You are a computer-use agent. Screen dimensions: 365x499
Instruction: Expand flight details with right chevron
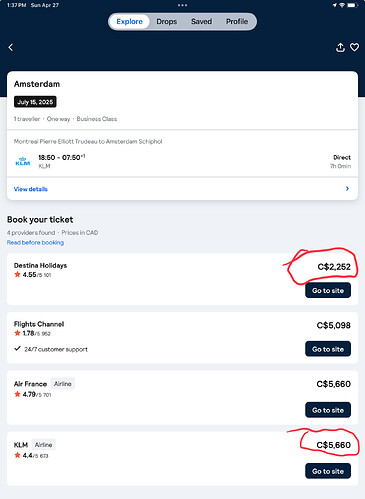(x=347, y=189)
